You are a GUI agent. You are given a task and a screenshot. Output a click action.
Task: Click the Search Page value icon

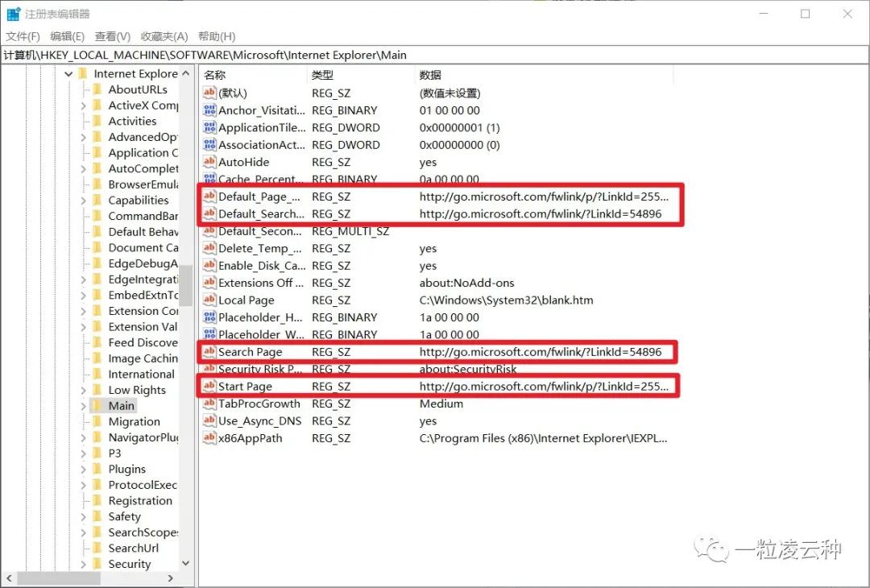pyautogui.click(x=209, y=351)
